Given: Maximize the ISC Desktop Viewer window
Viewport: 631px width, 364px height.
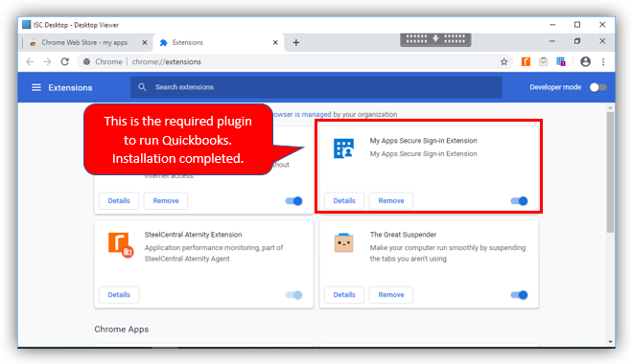Looking at the screenshot, I should pyautogui.click(x=577, y=25).
